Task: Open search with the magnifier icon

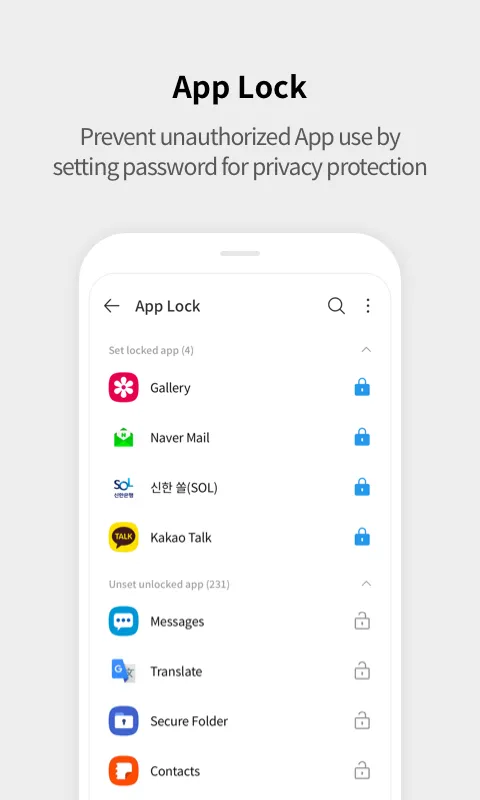Action: [x=336, y=306]
